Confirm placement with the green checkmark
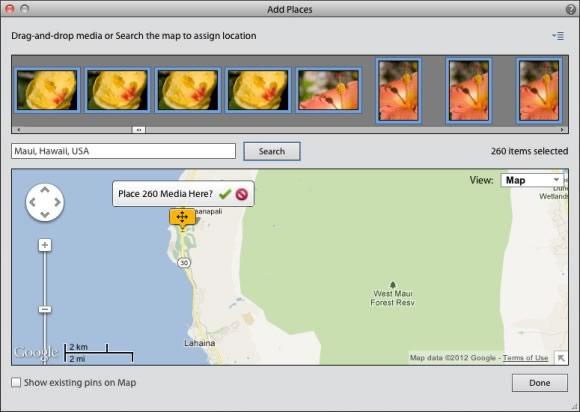The width and height of the screenshot is (580, 412). point(225,194)
